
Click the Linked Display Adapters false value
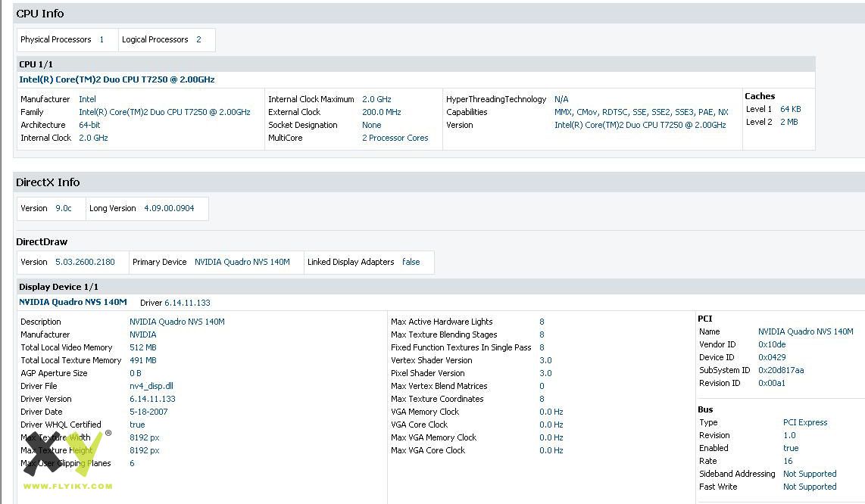tap(411, 262)
